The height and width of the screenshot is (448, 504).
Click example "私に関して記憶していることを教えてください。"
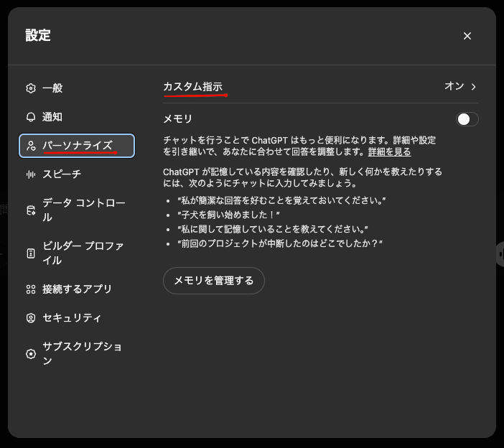273,229
